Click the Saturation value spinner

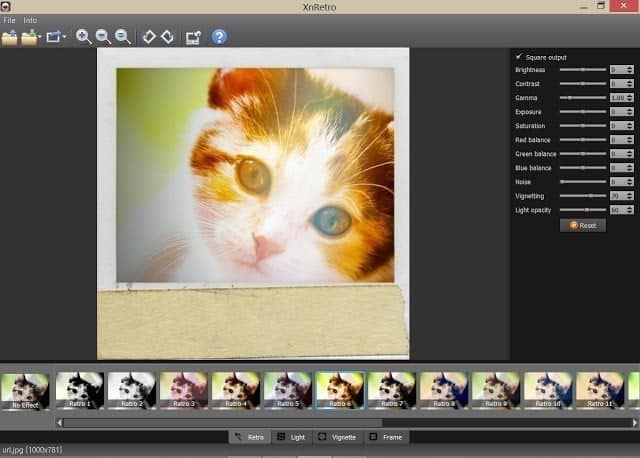(x=622, y=126)
